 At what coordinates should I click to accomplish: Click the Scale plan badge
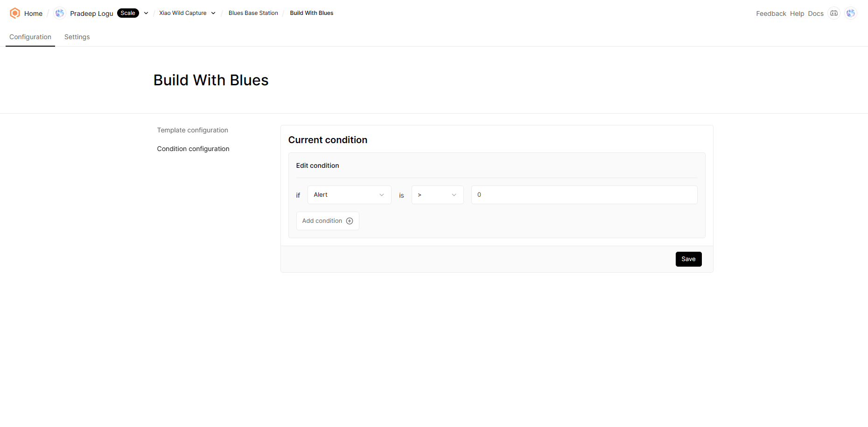pyautogui.click(x=128, y=13)
